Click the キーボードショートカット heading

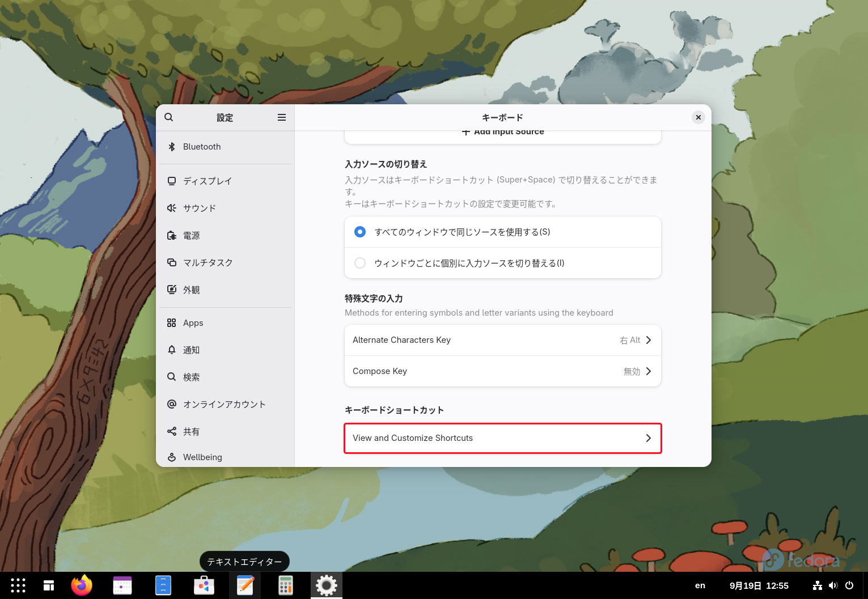(x=394, y=410)
